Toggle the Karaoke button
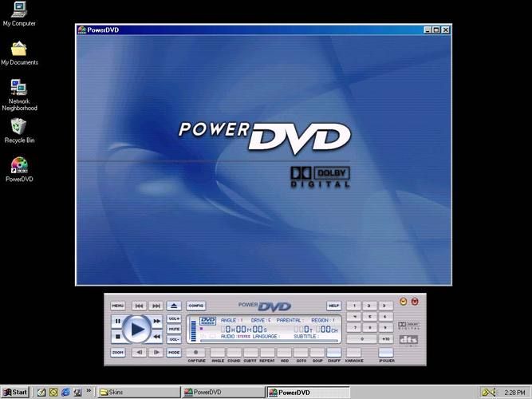 click(353, 352)
